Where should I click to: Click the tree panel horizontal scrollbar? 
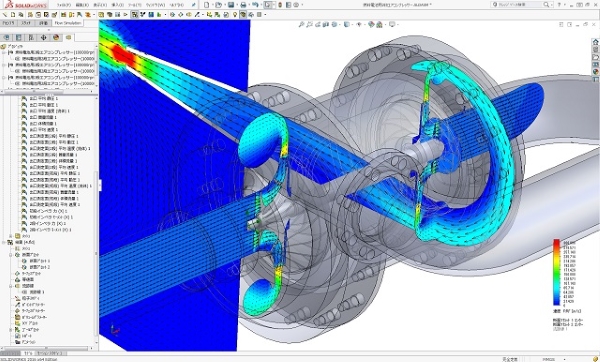47,348
